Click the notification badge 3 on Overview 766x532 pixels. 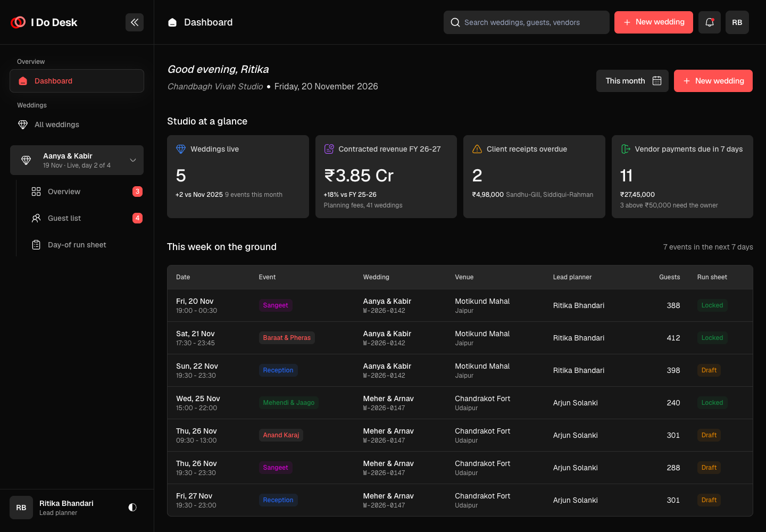(x=137, y=192)
